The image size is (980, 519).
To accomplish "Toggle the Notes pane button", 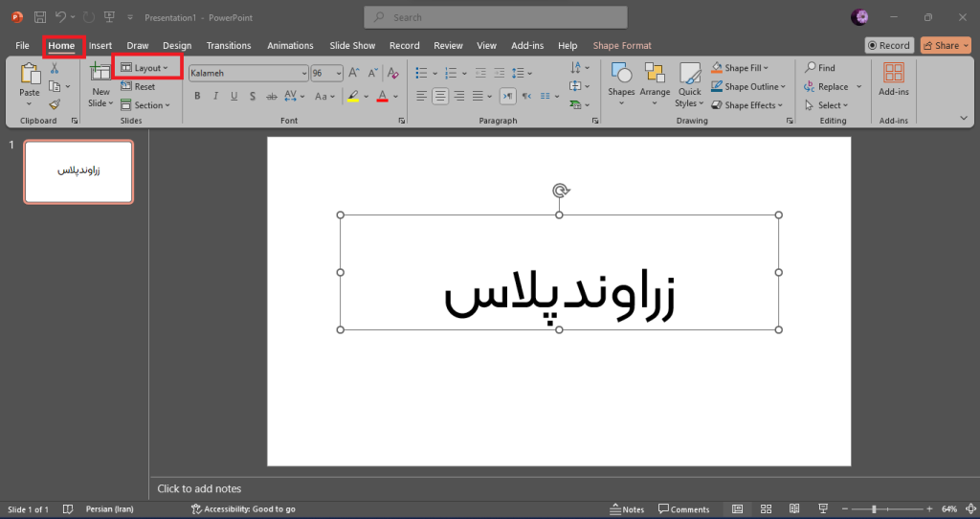I will (627, 509).
